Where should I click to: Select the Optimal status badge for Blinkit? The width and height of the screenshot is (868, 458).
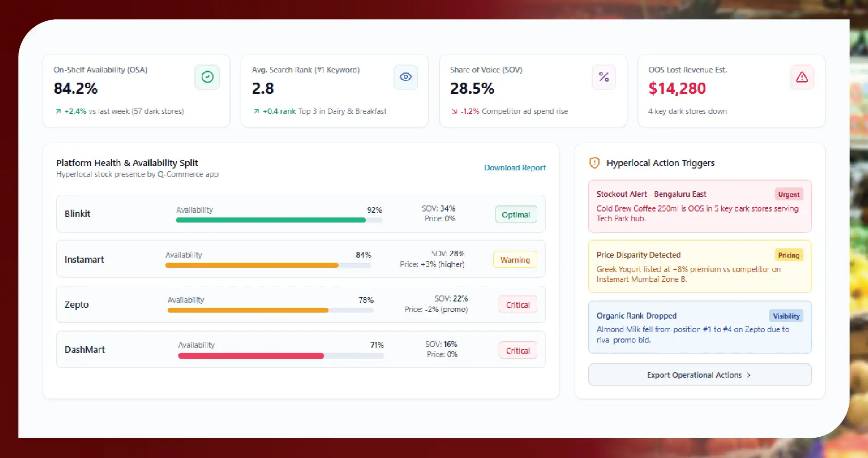(516, 214)
